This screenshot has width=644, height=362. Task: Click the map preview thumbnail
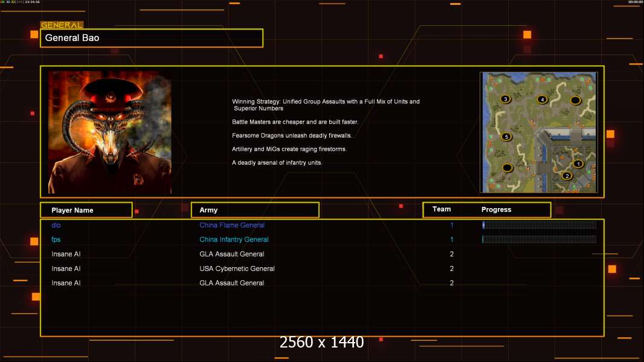(x=539, y=132)
